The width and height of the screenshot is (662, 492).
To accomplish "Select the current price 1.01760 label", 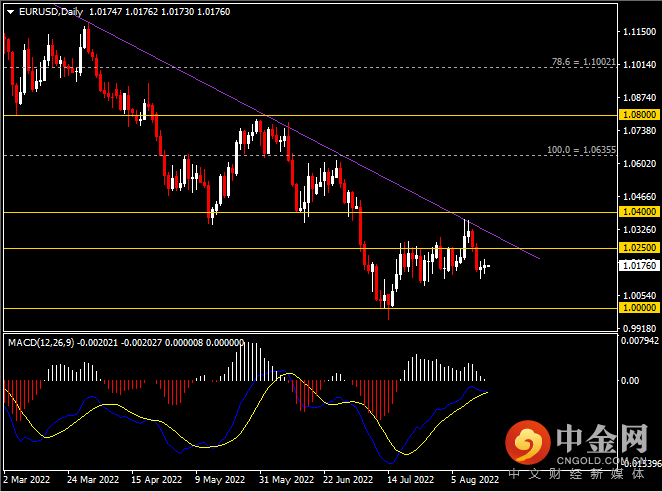I will click(x=639, y=266).
